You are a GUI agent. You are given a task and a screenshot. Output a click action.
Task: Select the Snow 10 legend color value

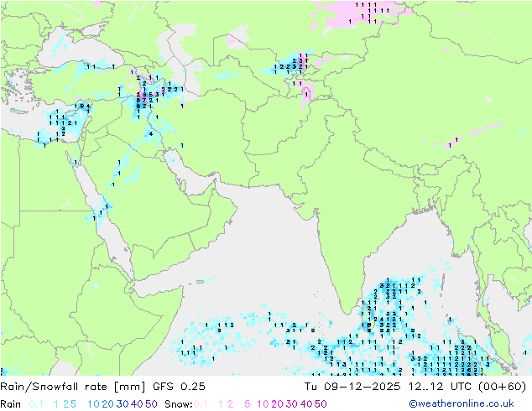(263, 404)
